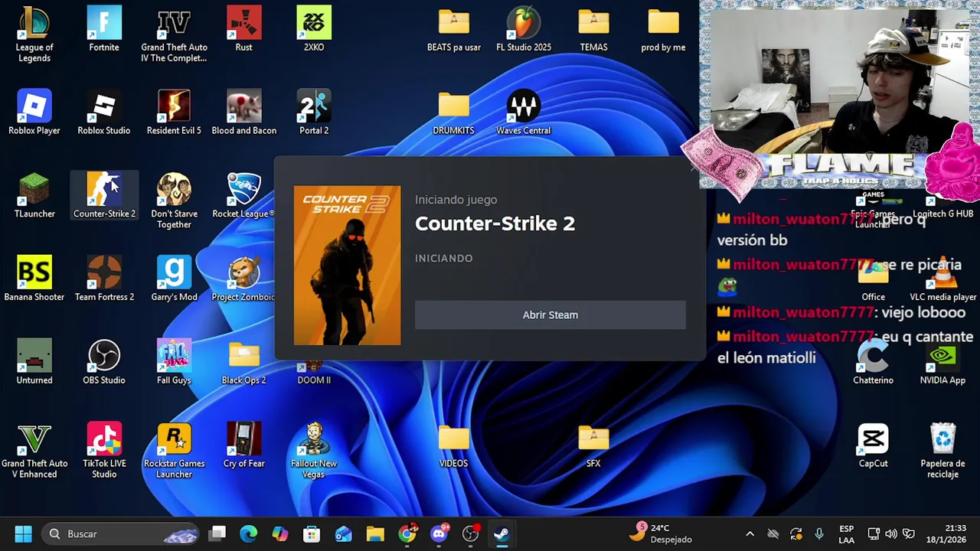Select the Blood and Bacon shortcut
This screenshot has width=980, height=551.
point(243,113)
